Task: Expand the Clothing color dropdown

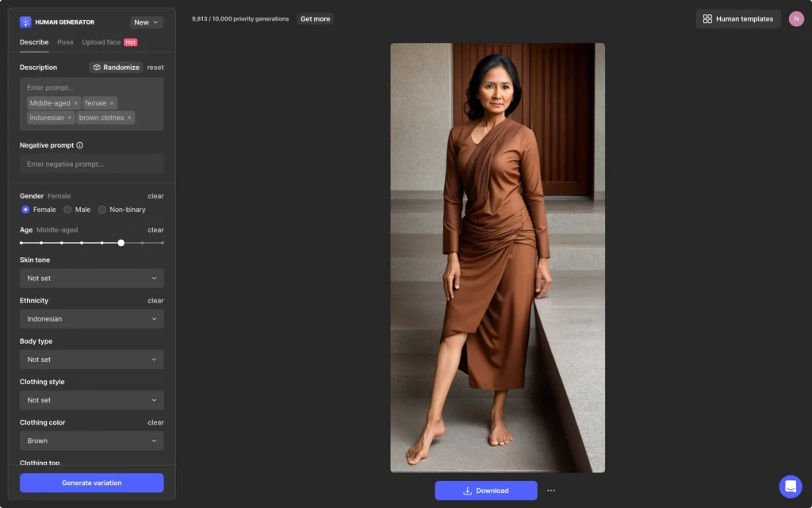Action: tap(92, 441)
